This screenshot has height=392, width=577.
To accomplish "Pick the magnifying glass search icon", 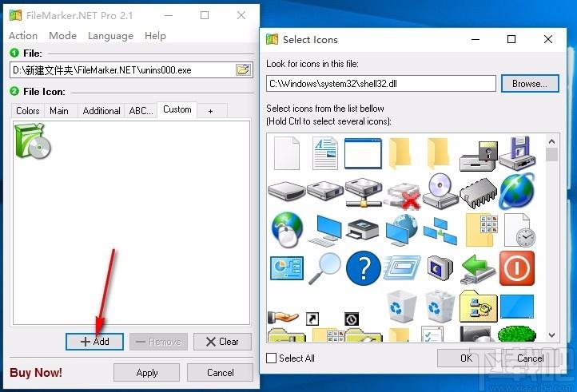I will coord(325,268).
